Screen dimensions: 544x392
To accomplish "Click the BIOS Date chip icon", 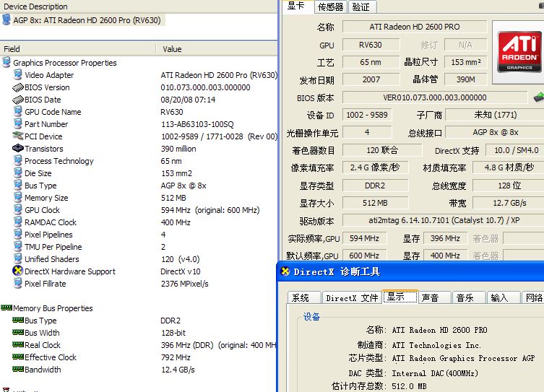I will 17,100.
